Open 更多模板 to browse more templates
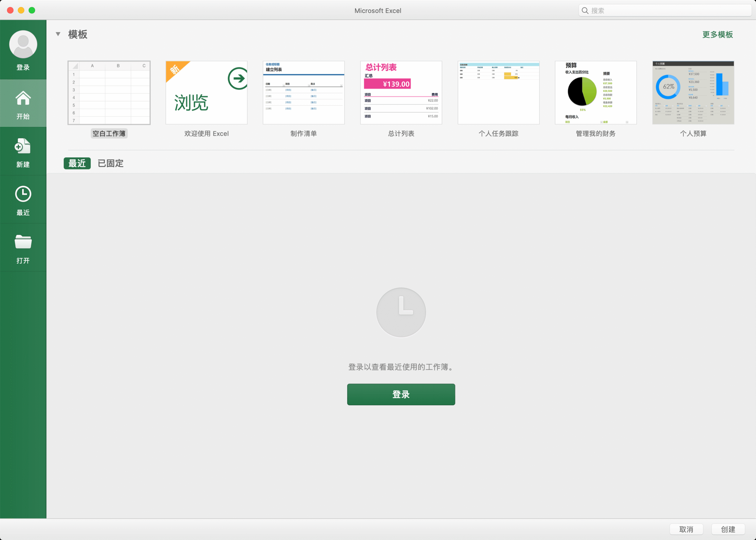756x540 pixels. [x=717, y=35]
